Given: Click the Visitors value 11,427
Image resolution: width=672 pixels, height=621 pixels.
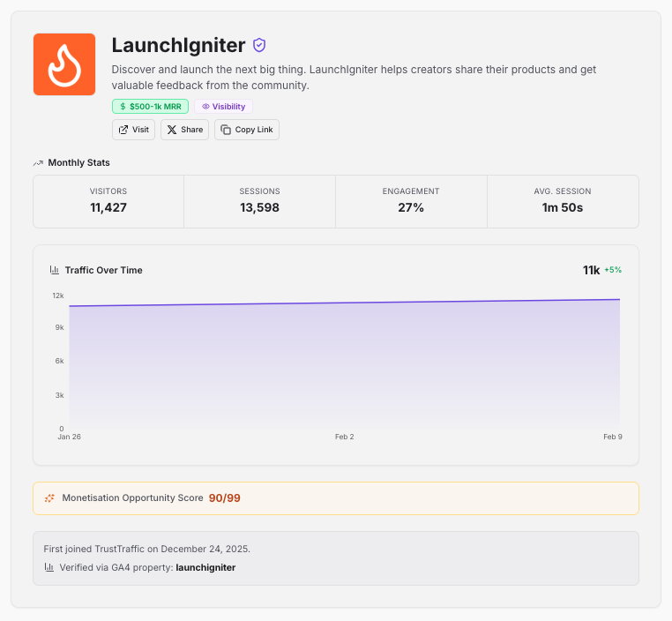Looking at the screenshot, I should [108, 208].
